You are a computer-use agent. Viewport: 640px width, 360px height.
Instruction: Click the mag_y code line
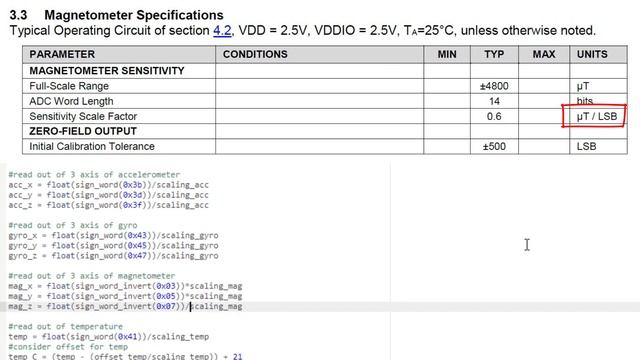coord(125,296)
